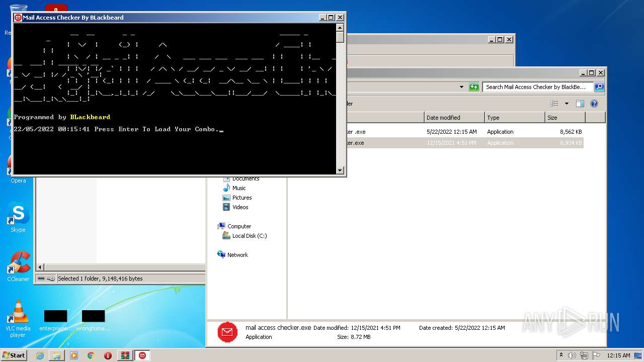Select Computer in the navigation pane
The height and width of the screenshot is (362, 644).
click(234, 226)
